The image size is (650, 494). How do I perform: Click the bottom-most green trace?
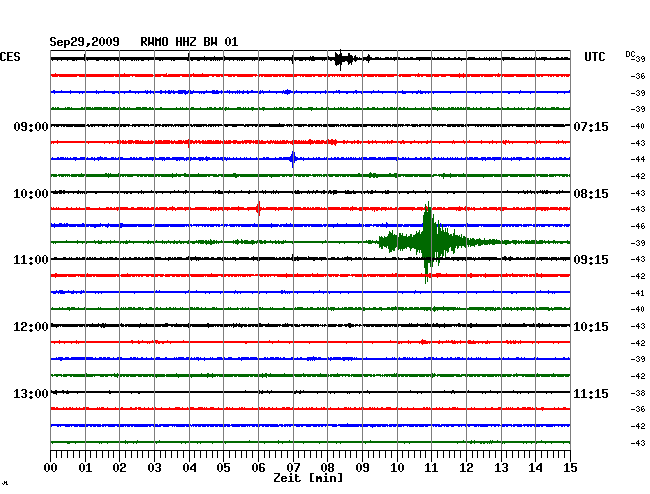[x=310, y=442]
